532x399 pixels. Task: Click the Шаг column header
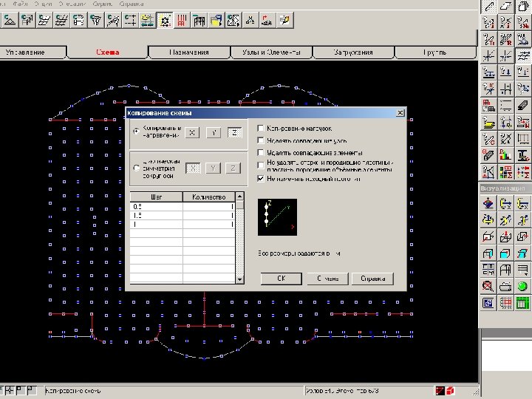pyautogui.click(x=156, y=197)
